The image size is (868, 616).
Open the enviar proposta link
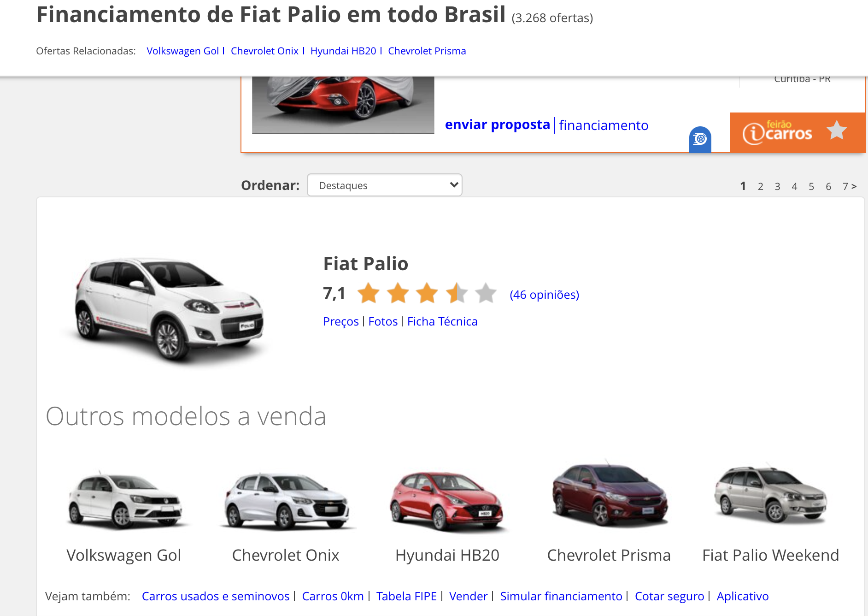[x=498, y=124]
